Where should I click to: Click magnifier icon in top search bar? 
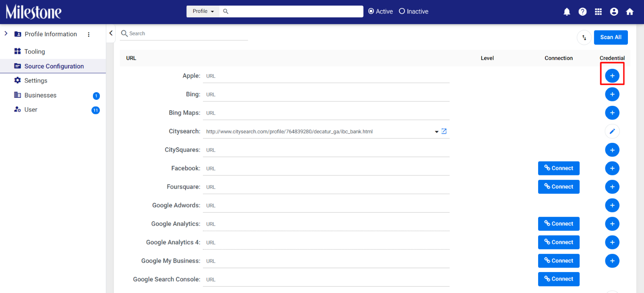point(226,11)
